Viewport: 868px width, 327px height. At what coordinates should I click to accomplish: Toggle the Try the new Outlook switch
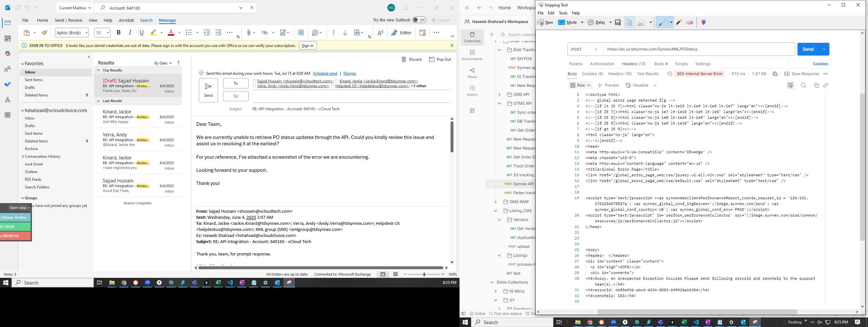coord(419,20)
